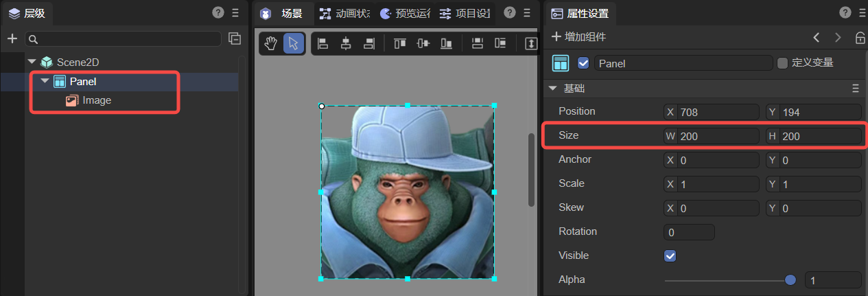Distribute nodes with equal horizontal spacing
Image resolution: width=868 pixels, height=296 pixels.
(500, 43)
